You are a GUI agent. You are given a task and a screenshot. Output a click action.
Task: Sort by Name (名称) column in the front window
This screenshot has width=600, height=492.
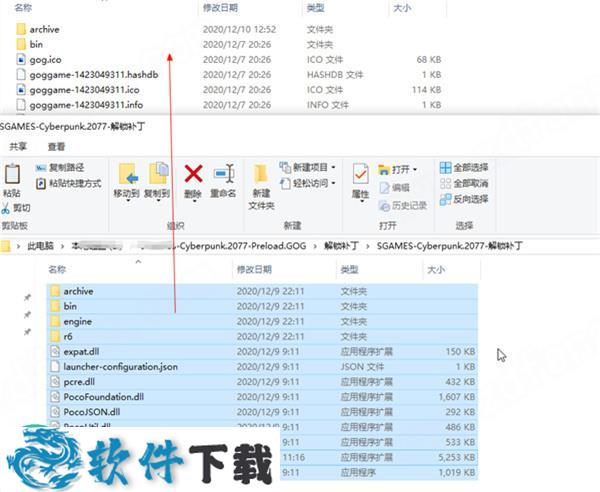(x=57, y=270)
